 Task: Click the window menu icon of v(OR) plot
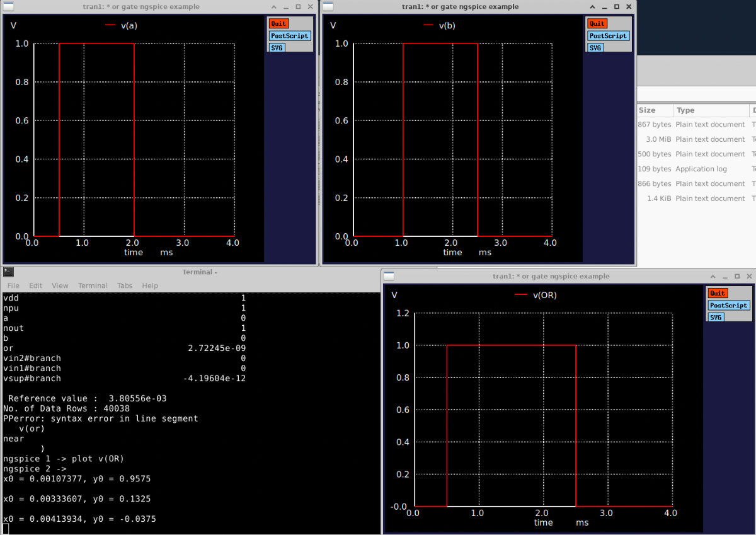[389, 276]
